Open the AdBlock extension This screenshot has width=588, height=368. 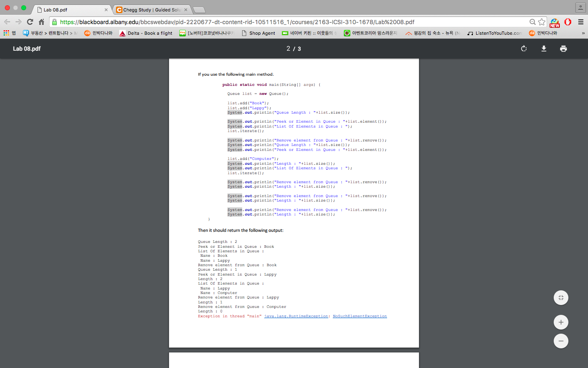[x=568, y=22]
